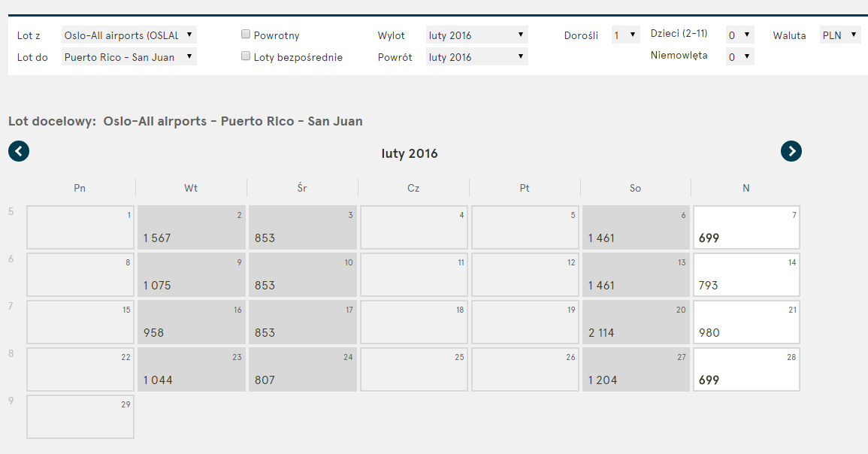Click the empty February 29 day cell
The width and height of the screenshot is (868, 454).
coord(80,417)
